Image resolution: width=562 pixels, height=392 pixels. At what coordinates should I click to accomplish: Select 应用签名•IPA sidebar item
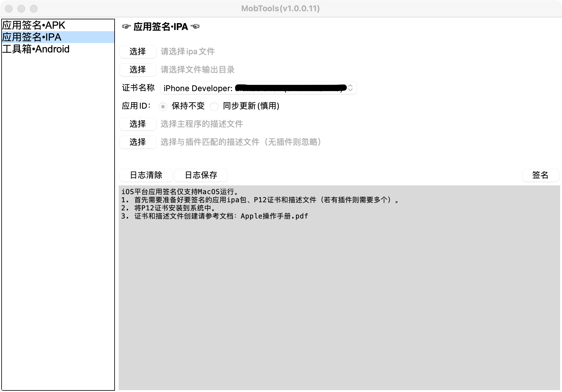58,37
